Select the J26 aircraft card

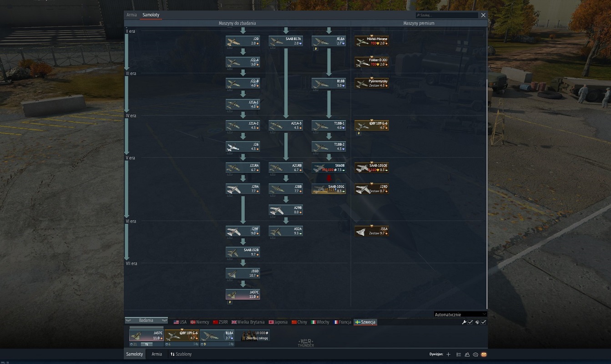click(243, 147)
